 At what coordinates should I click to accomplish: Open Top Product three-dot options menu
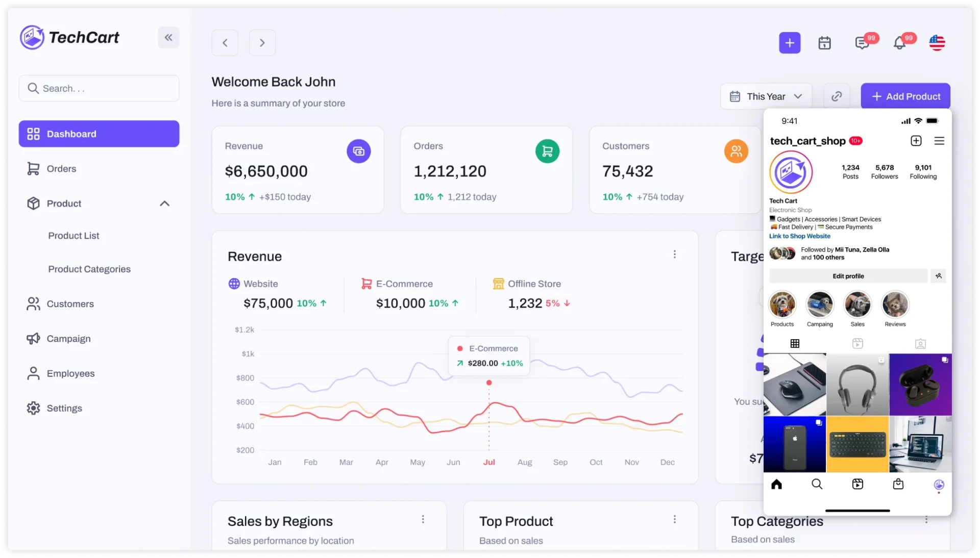(674, 519)
